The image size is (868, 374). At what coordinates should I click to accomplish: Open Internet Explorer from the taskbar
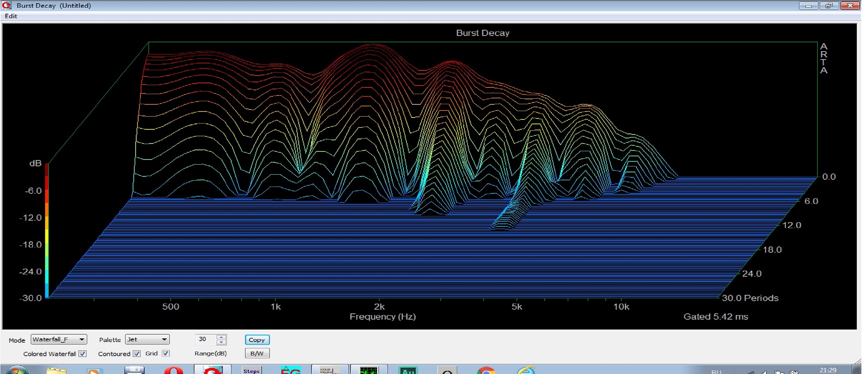pyautogui.click(x=525, y=370)
